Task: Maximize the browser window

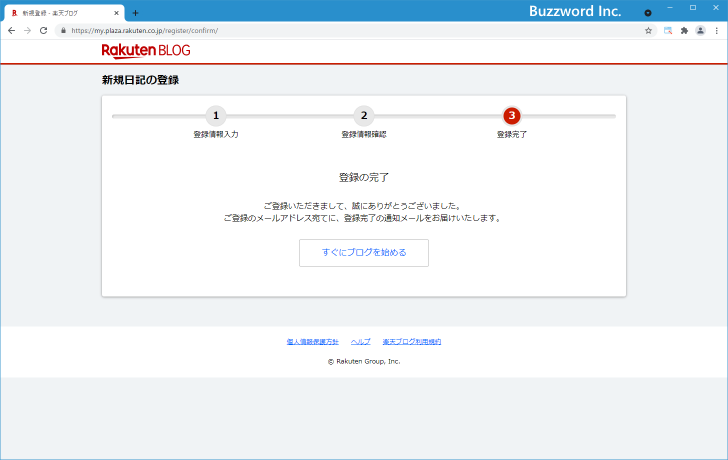Action: [x=693, y=8]
